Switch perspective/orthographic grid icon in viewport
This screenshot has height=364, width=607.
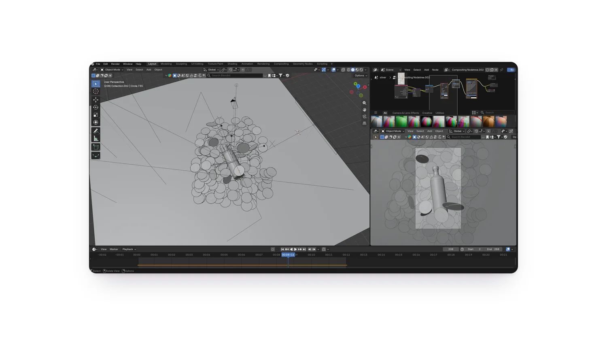364,123
